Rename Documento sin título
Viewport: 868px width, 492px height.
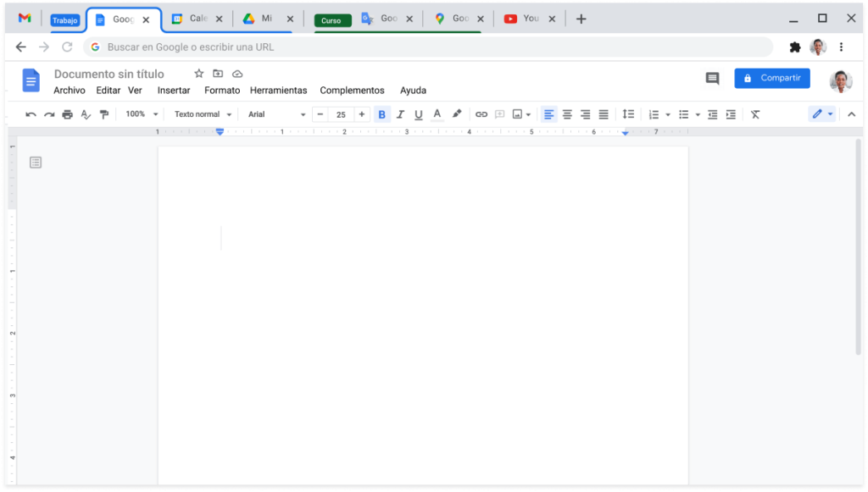point(108,74)
